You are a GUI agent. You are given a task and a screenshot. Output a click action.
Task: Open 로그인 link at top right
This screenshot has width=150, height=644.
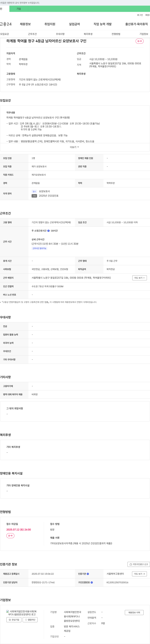point(140,15)
